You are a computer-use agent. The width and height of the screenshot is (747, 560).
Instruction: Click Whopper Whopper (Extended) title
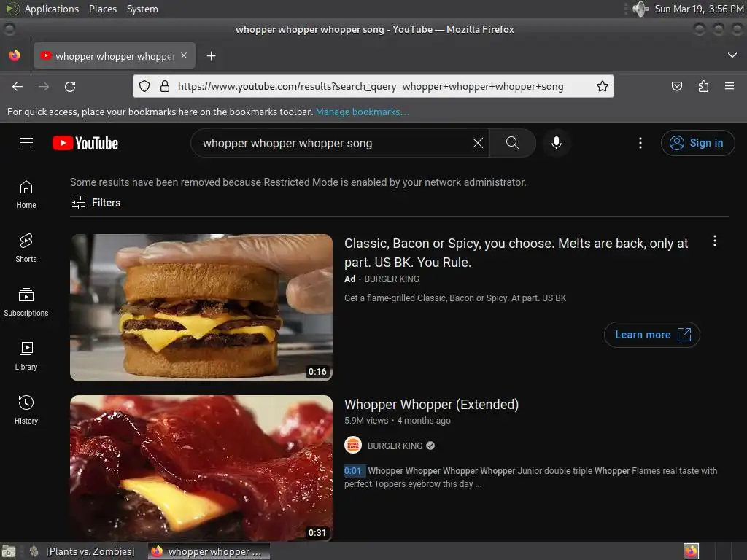(431, 404)
